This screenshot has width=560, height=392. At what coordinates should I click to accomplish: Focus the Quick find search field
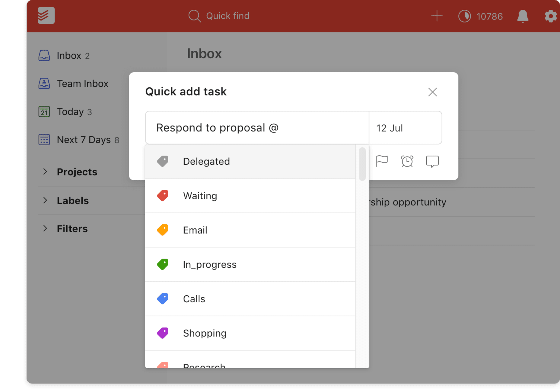click(x=227, y=16)
